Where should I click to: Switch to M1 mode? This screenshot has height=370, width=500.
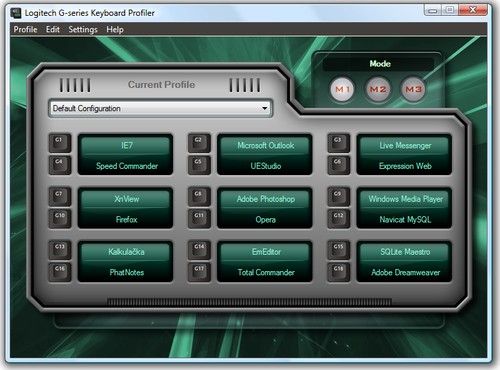tap(342, 89)
